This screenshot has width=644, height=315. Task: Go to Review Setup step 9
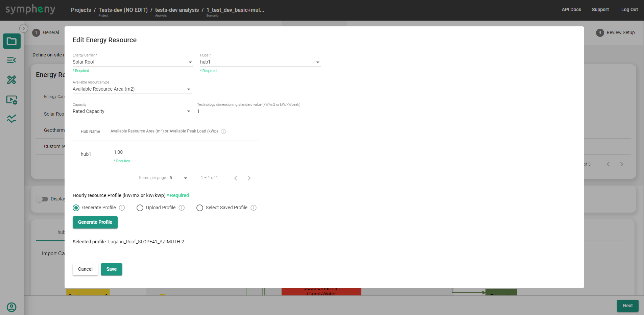coord(616,33)
